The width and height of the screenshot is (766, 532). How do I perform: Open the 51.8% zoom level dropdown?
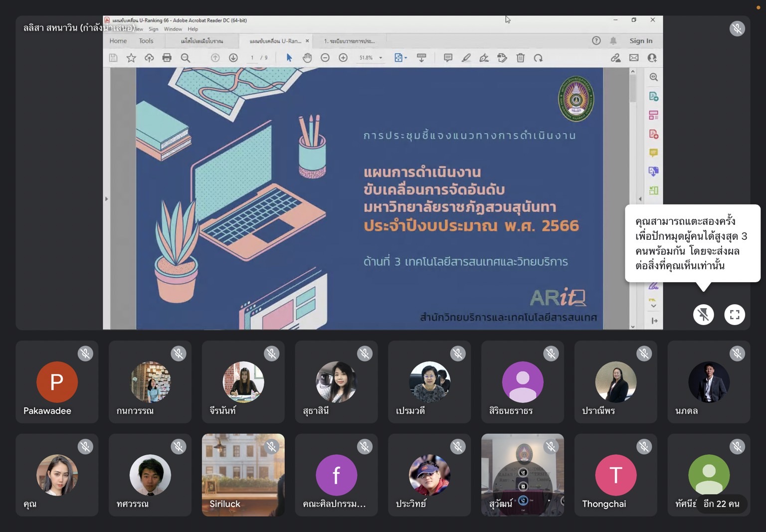point(381,58)
